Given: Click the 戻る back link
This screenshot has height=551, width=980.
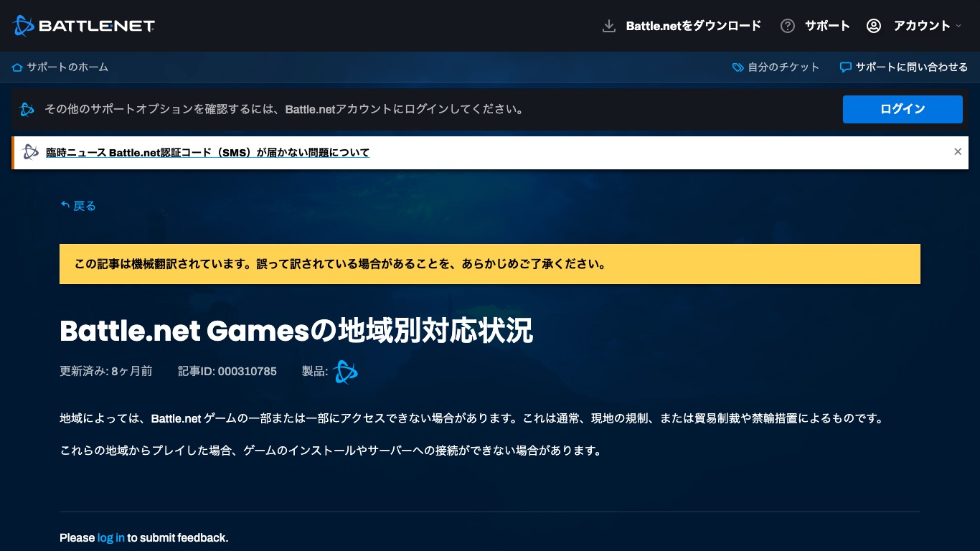Looking at the screenshot, I should point(85,206).
